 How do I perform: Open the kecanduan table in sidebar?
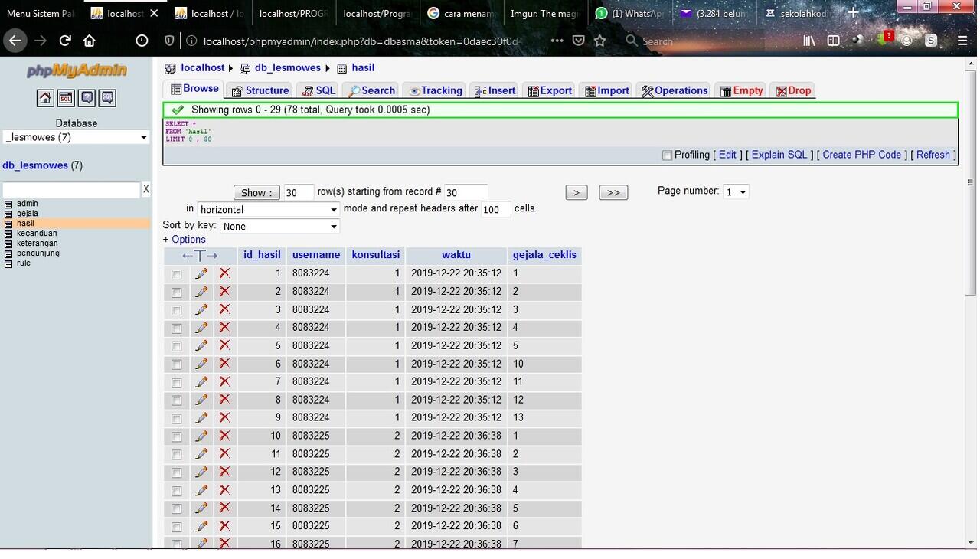pos(37,234)
